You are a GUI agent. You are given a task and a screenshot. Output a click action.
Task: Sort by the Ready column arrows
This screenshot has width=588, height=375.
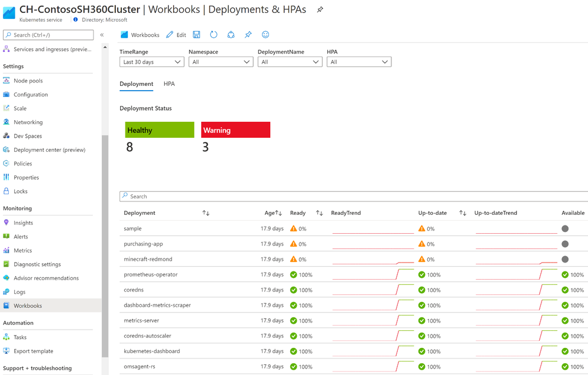point(320,213)
